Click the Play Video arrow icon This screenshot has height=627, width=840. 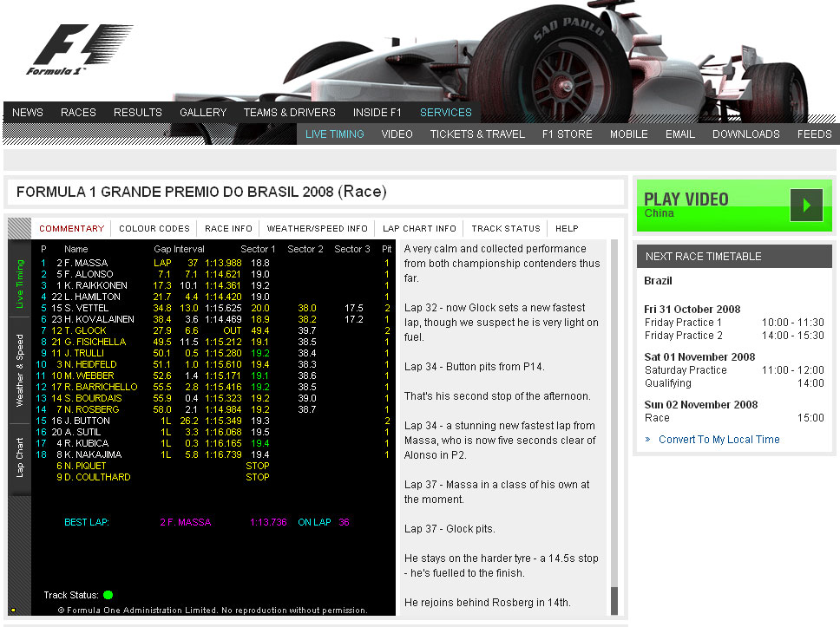[x=806, y=205]
